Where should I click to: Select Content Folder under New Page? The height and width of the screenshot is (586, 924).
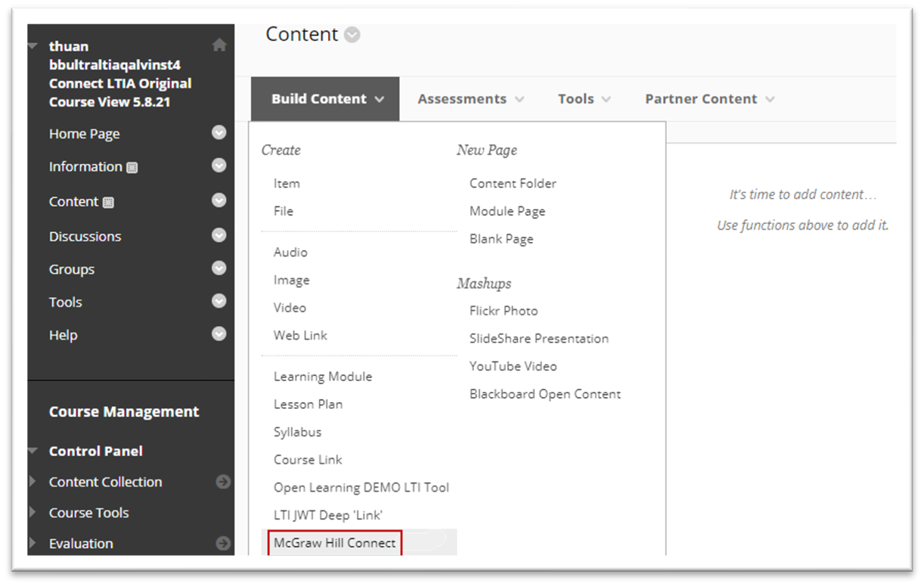click(513, 183)
